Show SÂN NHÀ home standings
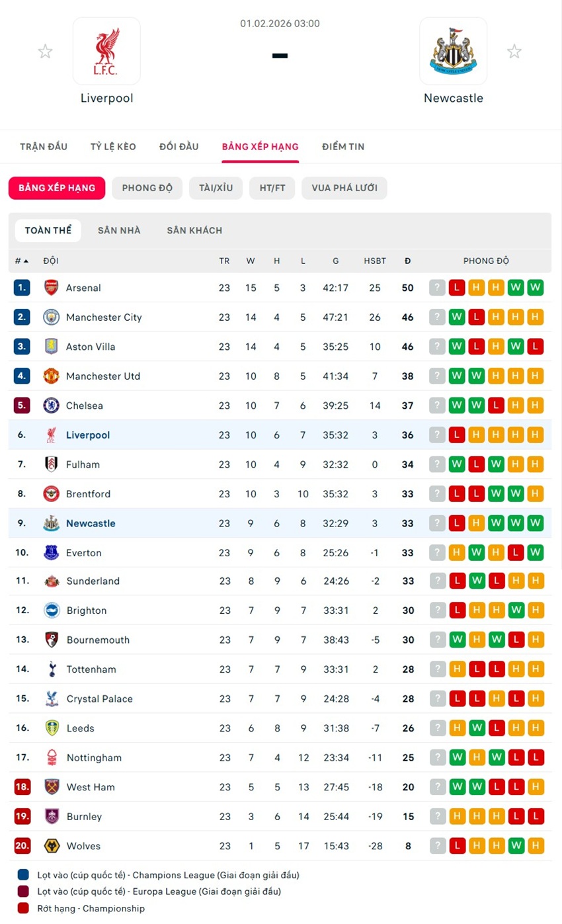 [119, 231]
